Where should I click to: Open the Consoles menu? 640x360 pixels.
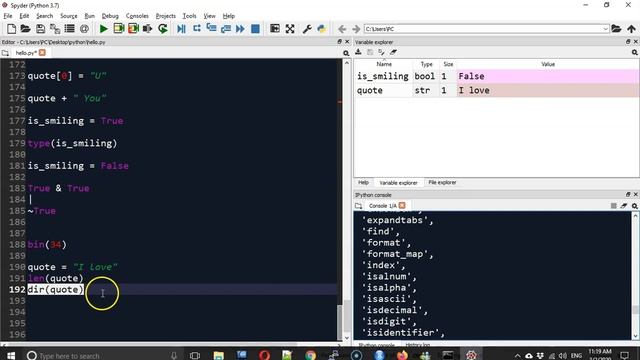pyautogui.click(x=137, y=16)
